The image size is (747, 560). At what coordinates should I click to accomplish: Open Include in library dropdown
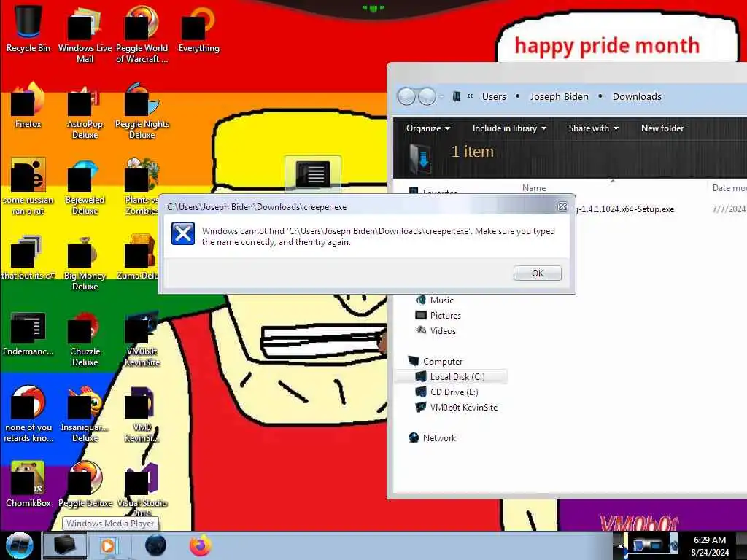click(x=508, y=128)
